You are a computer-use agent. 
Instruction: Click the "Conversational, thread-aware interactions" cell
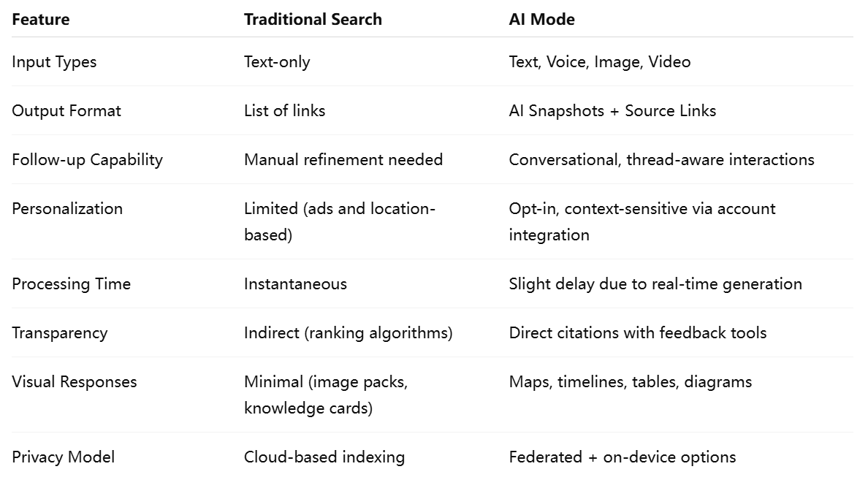[661, 160]
